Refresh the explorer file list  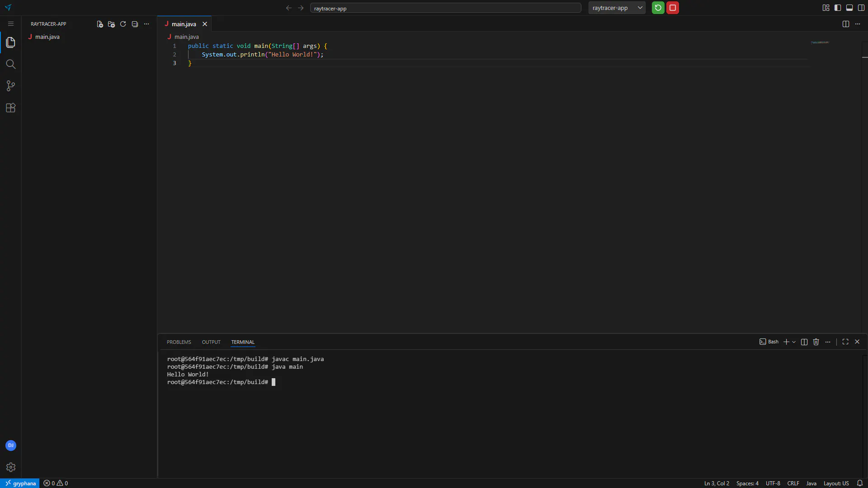click(123, 24)
